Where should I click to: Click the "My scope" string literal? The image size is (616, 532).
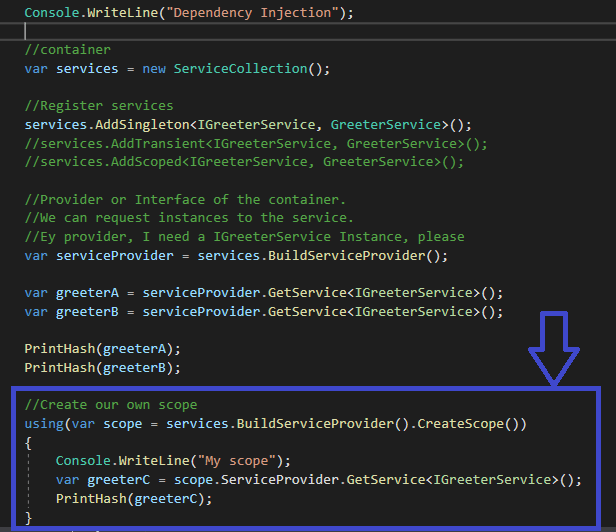pyautogui.click(x=236, y=461)
